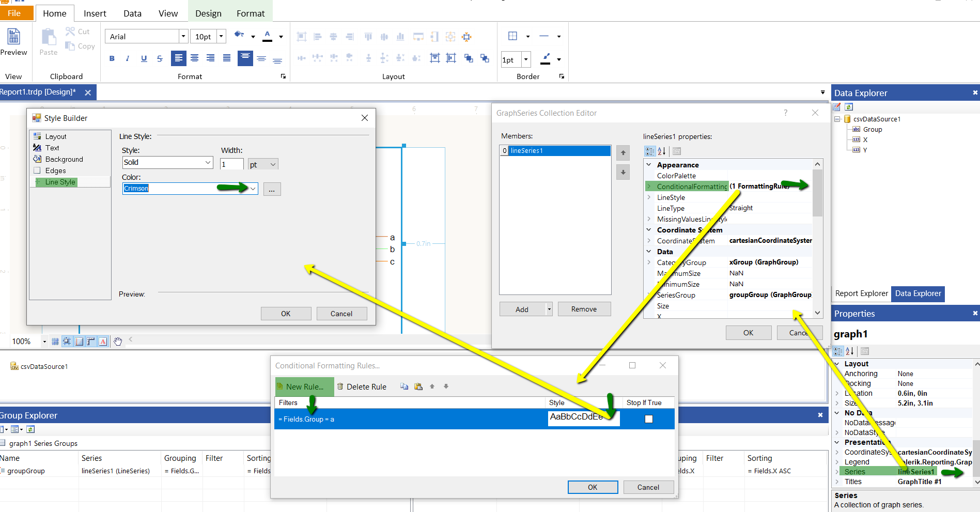
Task: Close the Report1.trdp design tab
Action: pyautogui.click(x=88, y=92)
